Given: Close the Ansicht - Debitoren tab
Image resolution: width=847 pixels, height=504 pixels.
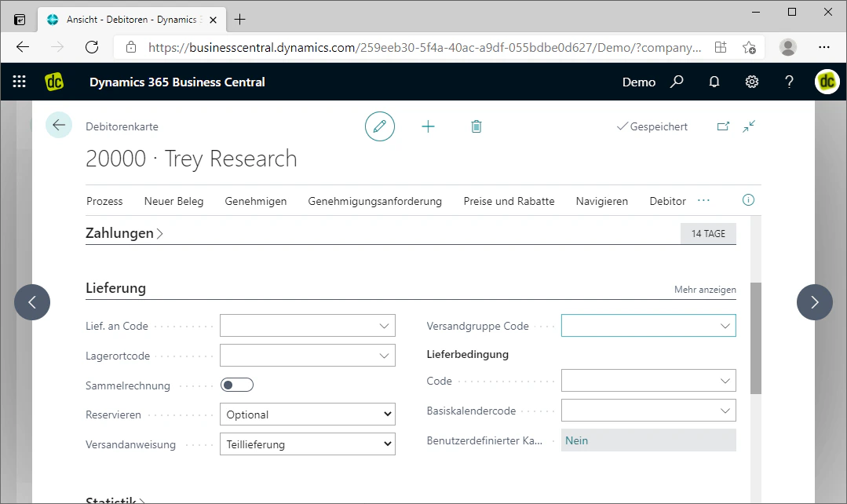Looking at the screenshot, I should (213, 20).
